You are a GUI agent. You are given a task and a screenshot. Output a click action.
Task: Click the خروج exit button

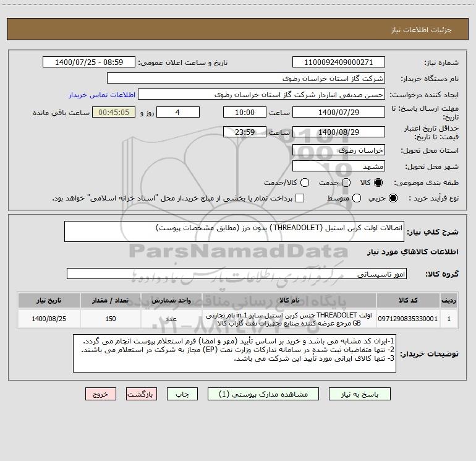pyautogui.click(x=101, y=394)
